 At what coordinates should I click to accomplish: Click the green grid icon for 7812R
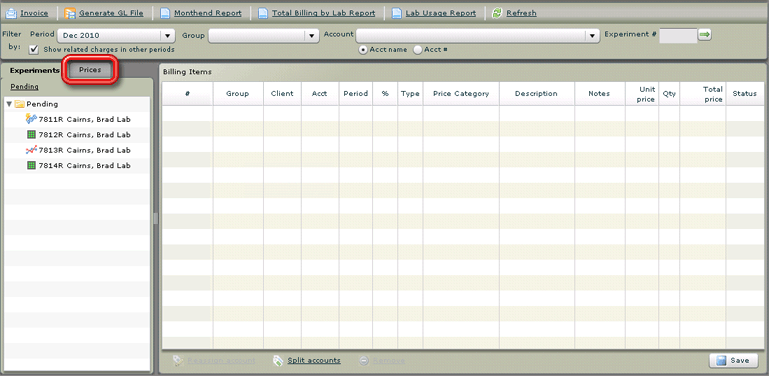(x=32, y=135)
